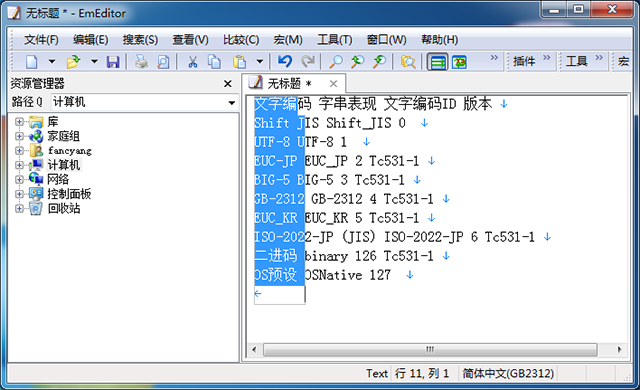The width and height of the screenshot is (640, 390).
Task: Expand the 家庭组 tree node
Action: 19,136
